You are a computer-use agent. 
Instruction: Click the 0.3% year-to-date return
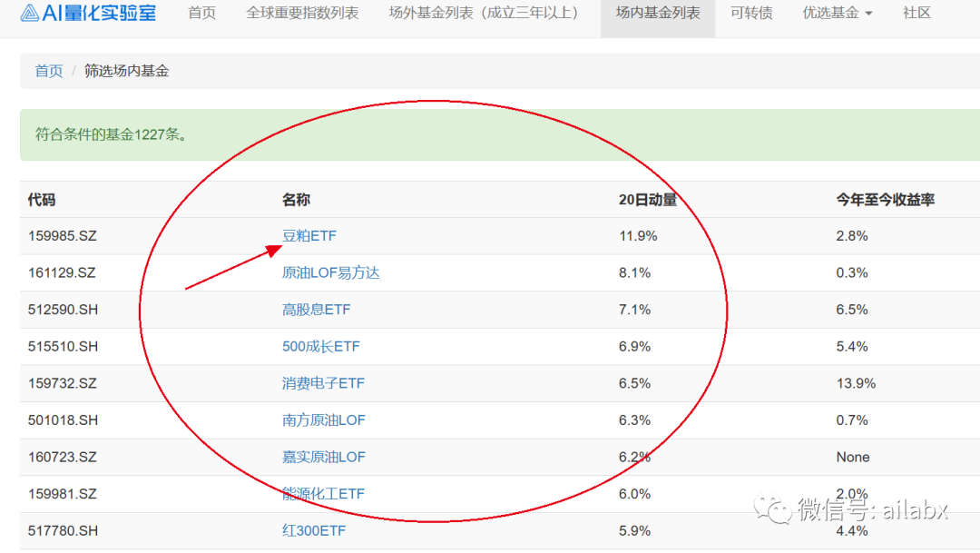pos(852,272)
